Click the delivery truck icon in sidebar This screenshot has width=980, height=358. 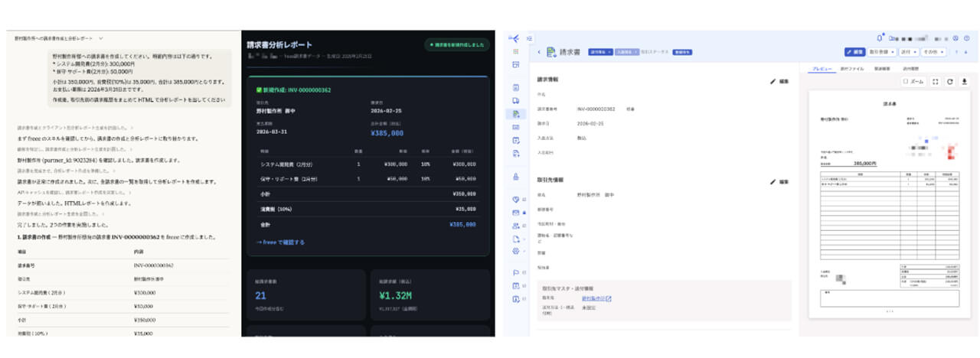coord(516,100)
